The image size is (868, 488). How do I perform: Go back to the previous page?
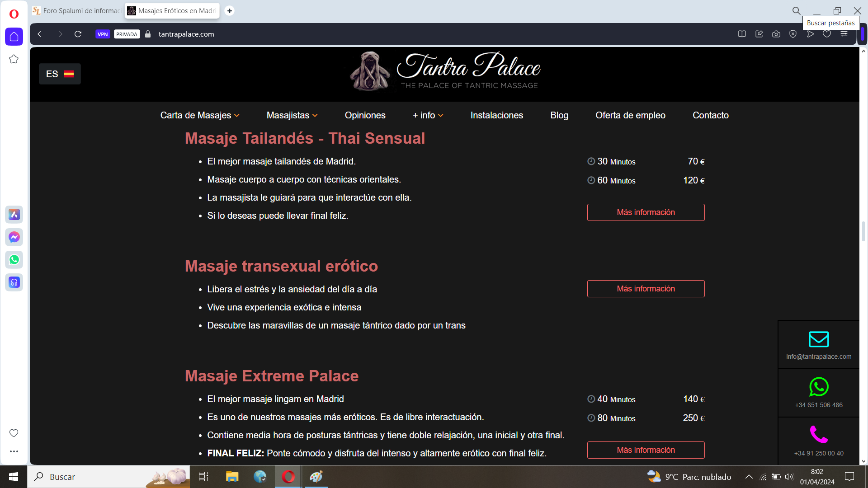coord(40,34)
